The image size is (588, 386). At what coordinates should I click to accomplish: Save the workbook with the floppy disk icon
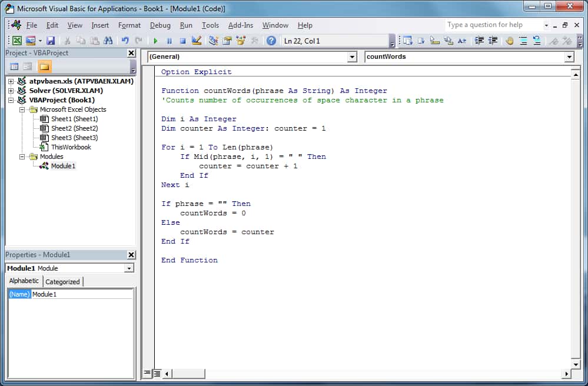click(x=51, y=41)
